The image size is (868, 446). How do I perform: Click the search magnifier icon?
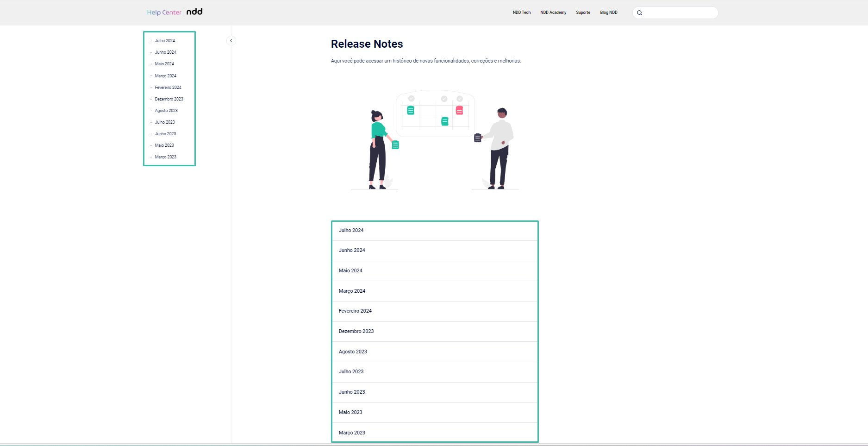click(639, 13)
